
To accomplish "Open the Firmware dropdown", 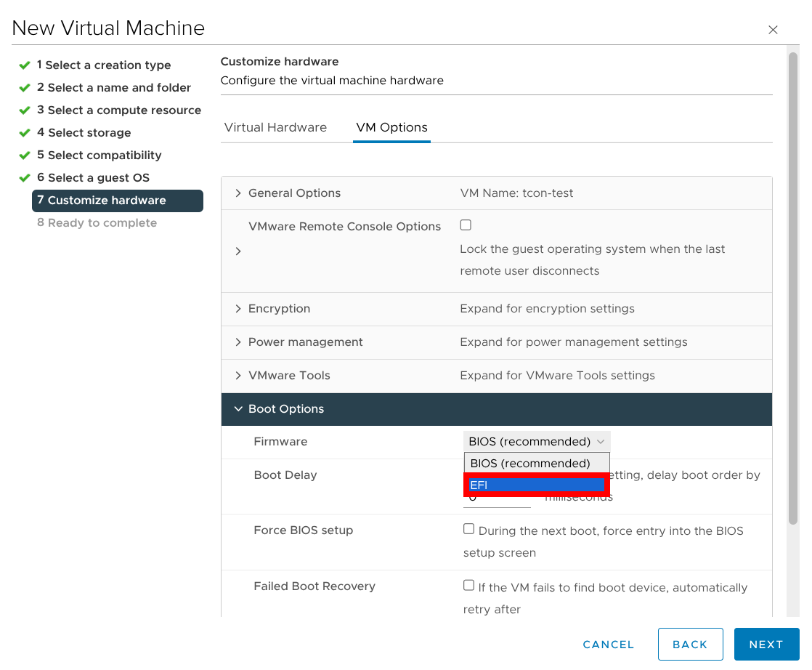I will point(537,442).
